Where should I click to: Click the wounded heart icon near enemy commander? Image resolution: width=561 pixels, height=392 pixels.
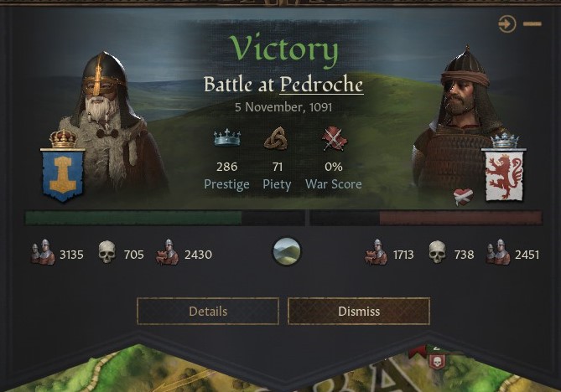[463, 197]
